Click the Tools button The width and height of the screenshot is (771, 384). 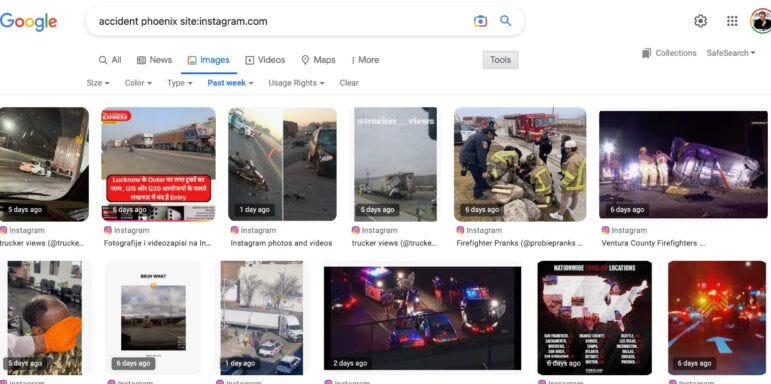point(500,60)
